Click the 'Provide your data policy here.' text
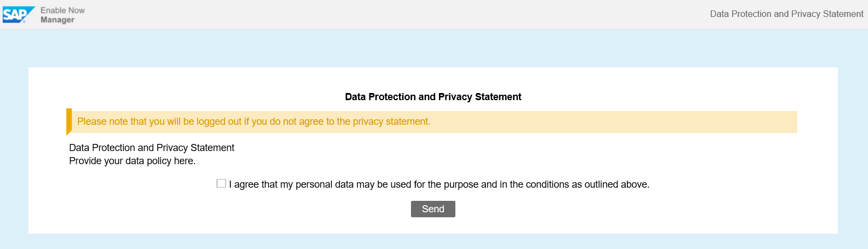Viewport: 868px width, 249px height. [132, 161]
